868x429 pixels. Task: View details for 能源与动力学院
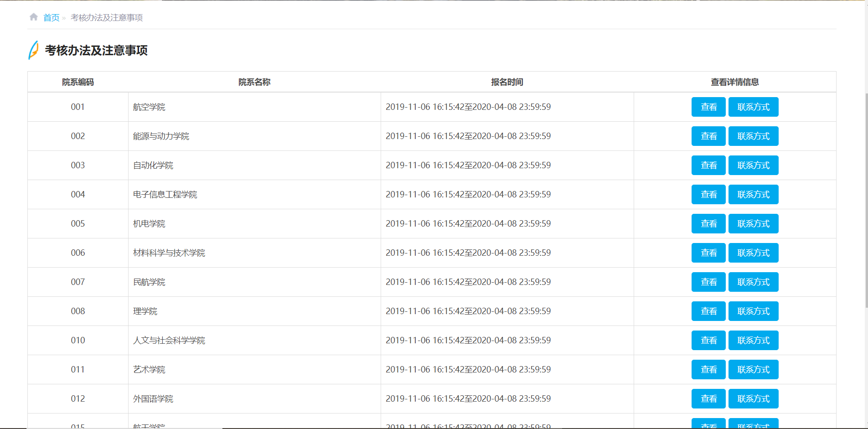click(708, 136)
